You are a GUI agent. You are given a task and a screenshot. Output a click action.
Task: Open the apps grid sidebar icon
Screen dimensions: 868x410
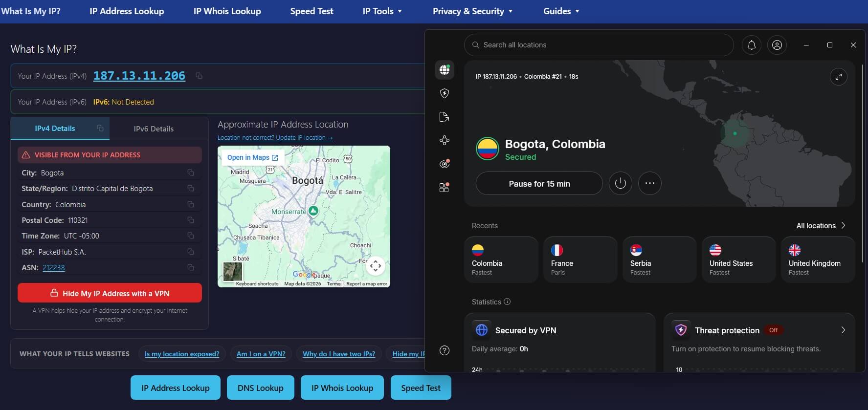pos(445,187)
